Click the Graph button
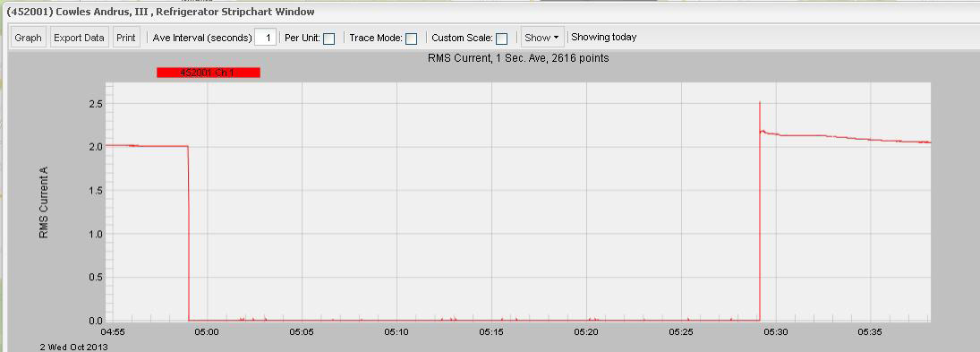 point(28,38)
